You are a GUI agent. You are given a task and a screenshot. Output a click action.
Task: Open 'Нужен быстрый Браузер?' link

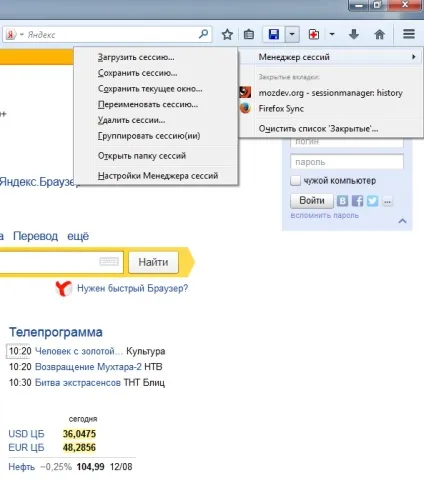pos(133,288)
